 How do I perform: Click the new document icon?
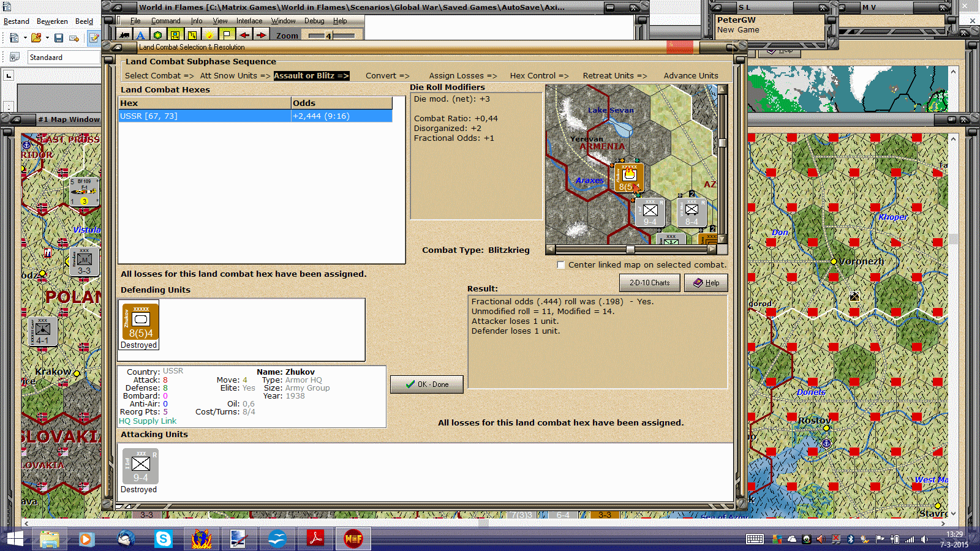point(14,38)
